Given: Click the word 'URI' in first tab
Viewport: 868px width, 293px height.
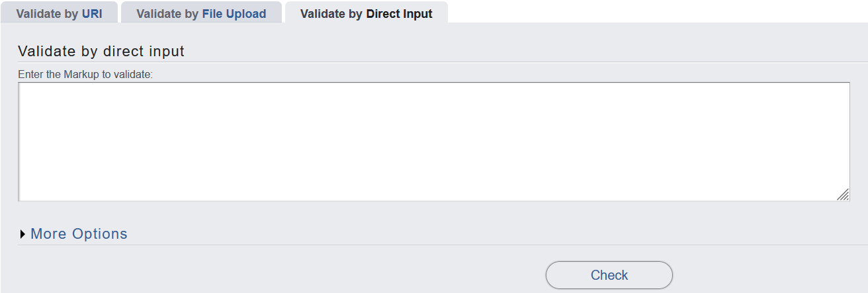Looking at the screenshot, I should coord(92,13).
